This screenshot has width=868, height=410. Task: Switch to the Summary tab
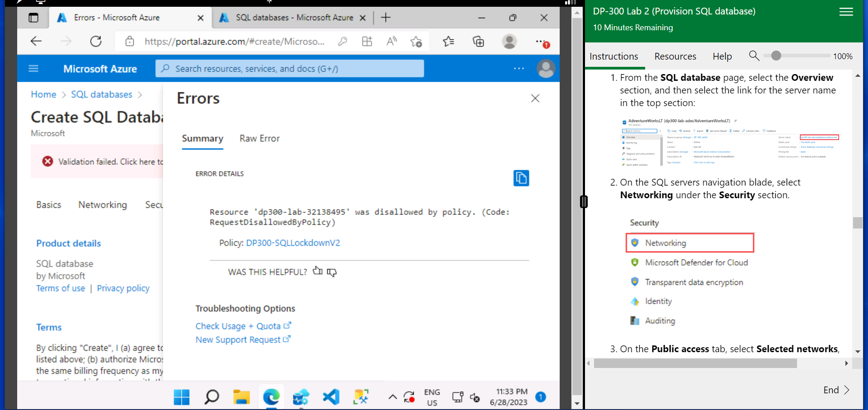pos(203,139)
